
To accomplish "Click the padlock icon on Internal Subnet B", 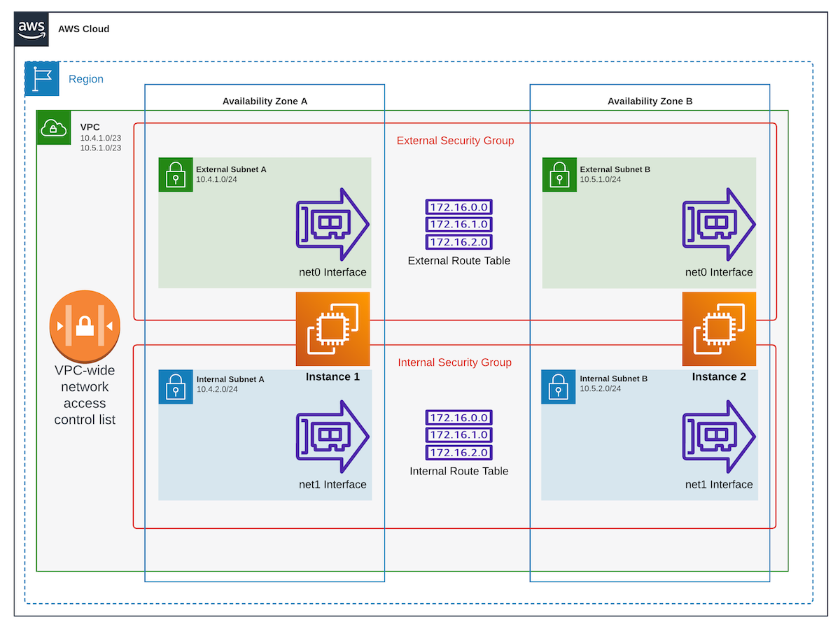I will click(559, 387).
